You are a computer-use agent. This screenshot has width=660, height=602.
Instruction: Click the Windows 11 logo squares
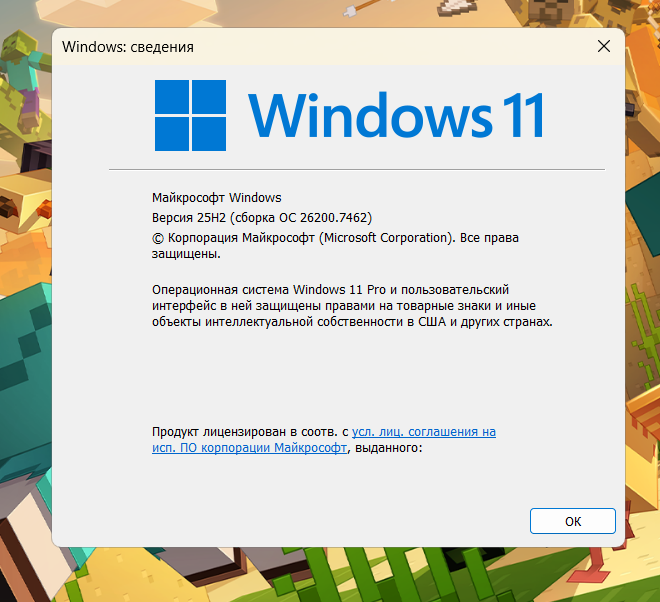tap(190, 115)
